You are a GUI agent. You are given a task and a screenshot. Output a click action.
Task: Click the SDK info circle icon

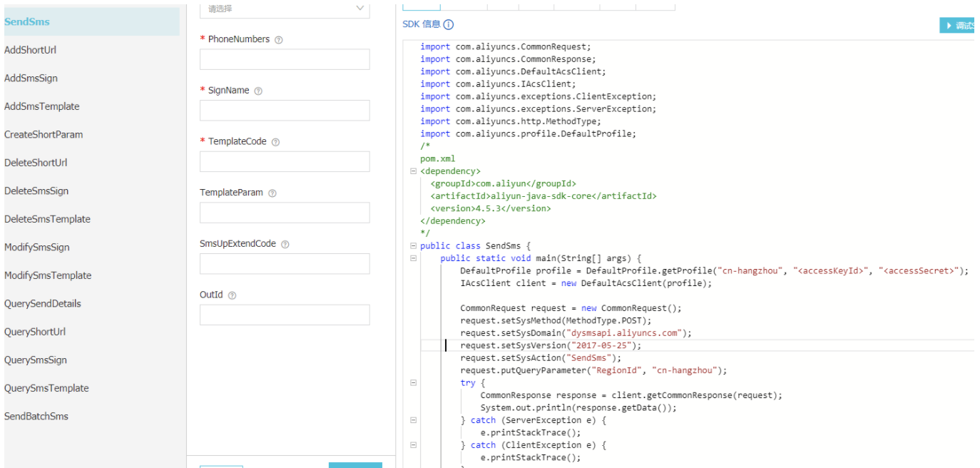pyautogui.click(x=448, y=24)
